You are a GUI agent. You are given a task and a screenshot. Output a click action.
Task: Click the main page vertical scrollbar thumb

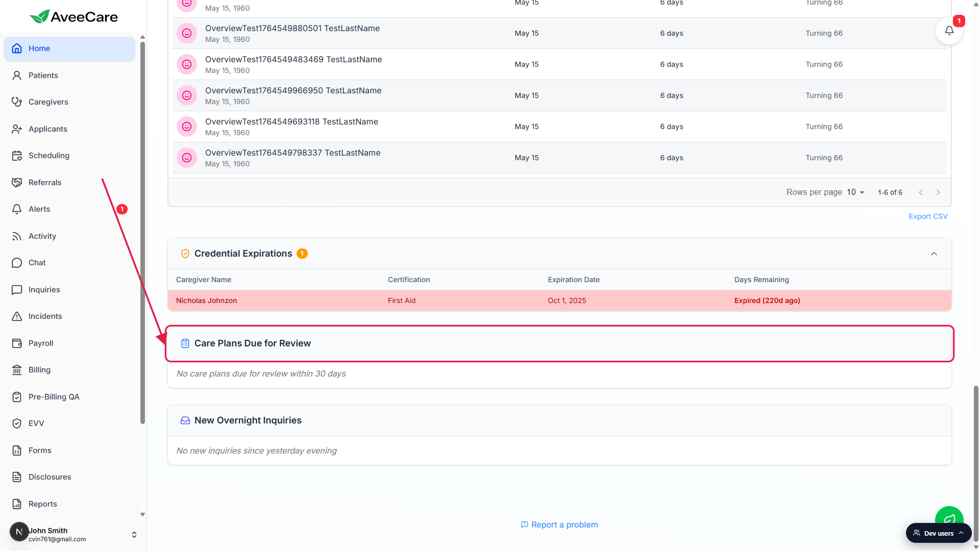click(976, 463)
